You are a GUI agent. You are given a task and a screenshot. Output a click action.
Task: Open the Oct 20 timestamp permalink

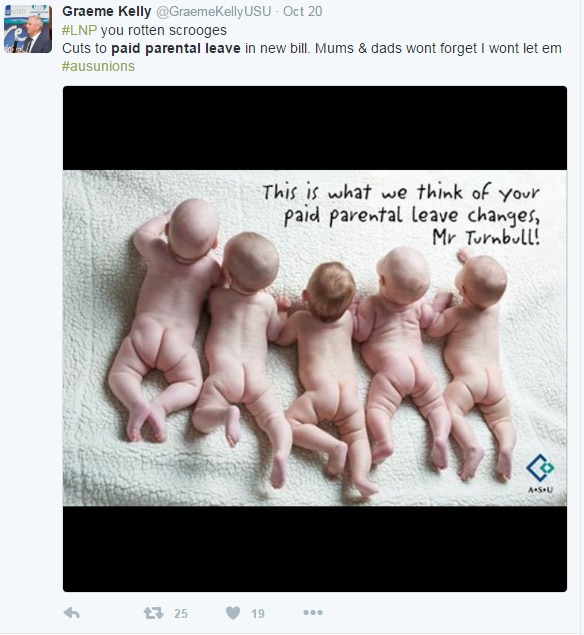click(x=303, y=11)
